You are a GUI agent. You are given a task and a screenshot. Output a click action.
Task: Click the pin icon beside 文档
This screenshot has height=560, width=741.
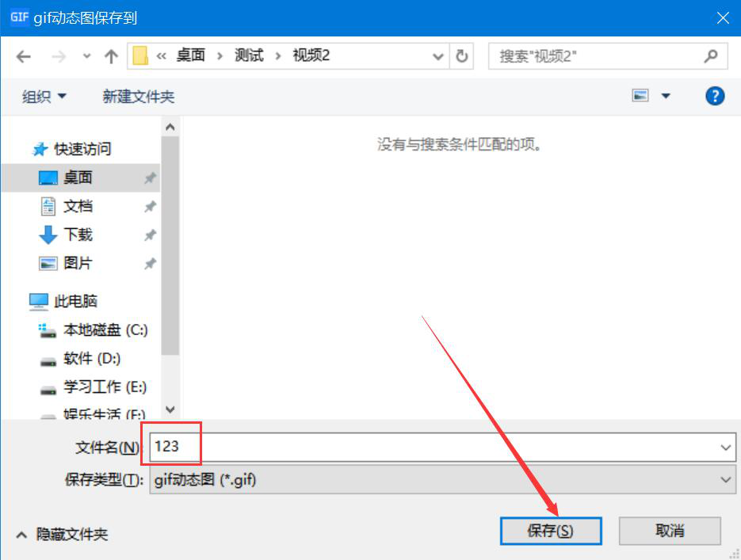(x=150, y=207)
